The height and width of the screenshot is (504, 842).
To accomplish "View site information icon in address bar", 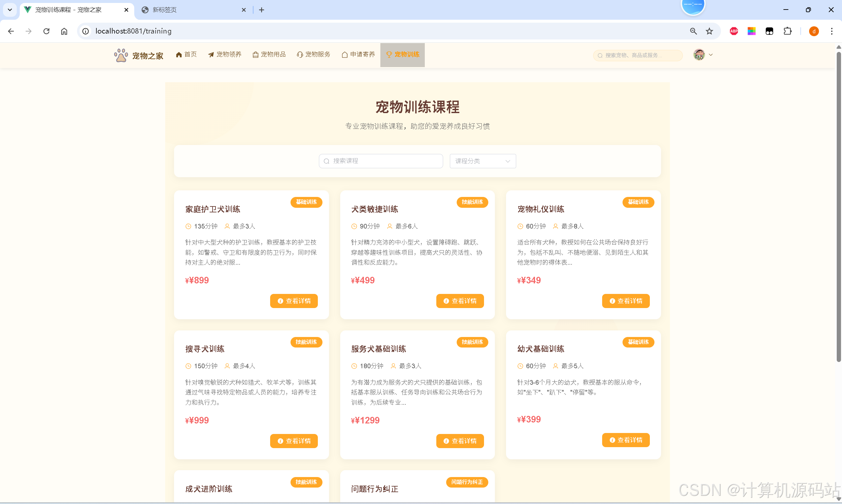I will [x=86, y=31].
